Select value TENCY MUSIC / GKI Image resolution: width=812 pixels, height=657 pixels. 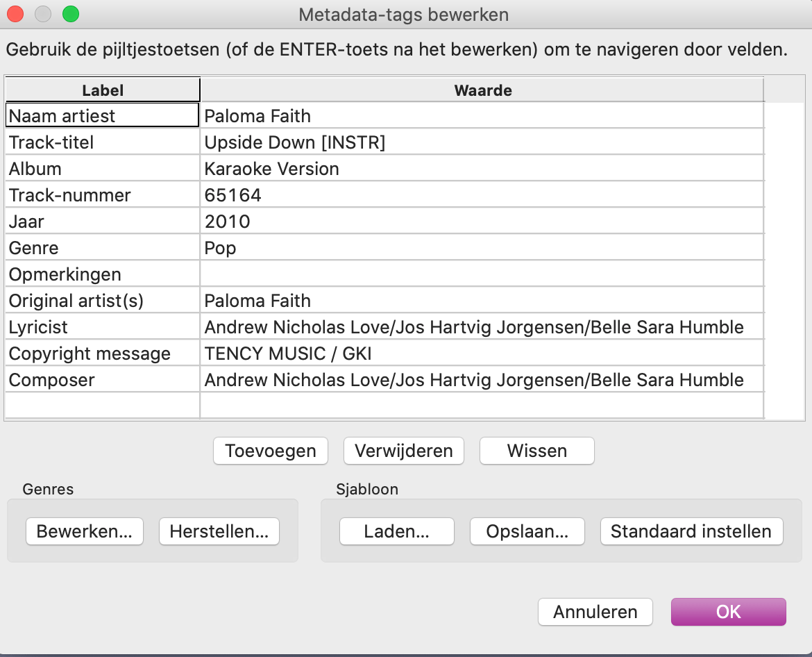(x=482, y=354)
